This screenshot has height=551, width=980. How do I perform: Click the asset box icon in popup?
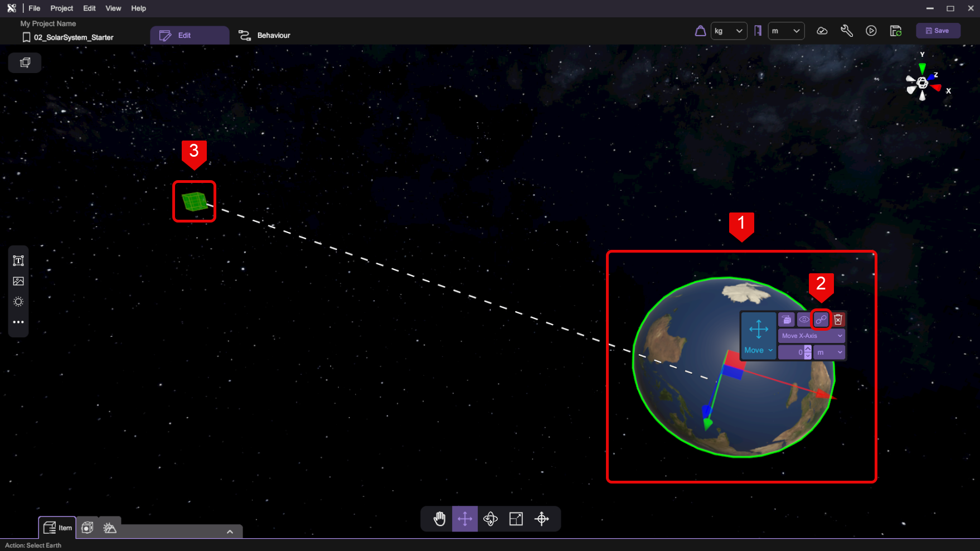(x=786, y=320)
